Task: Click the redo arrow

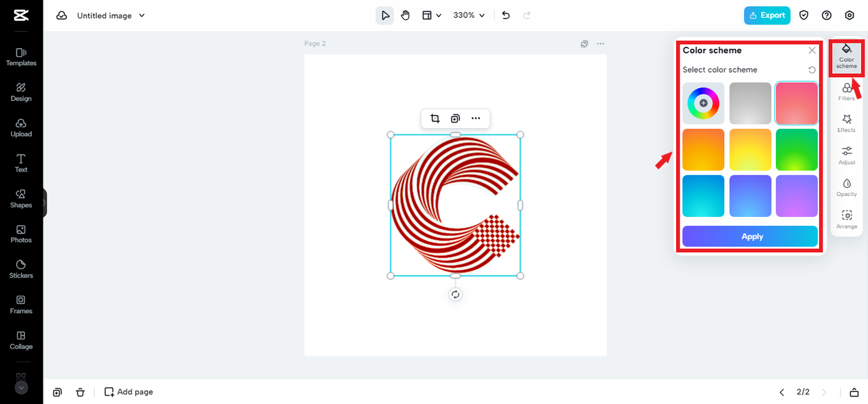Action: coord(527,15)
